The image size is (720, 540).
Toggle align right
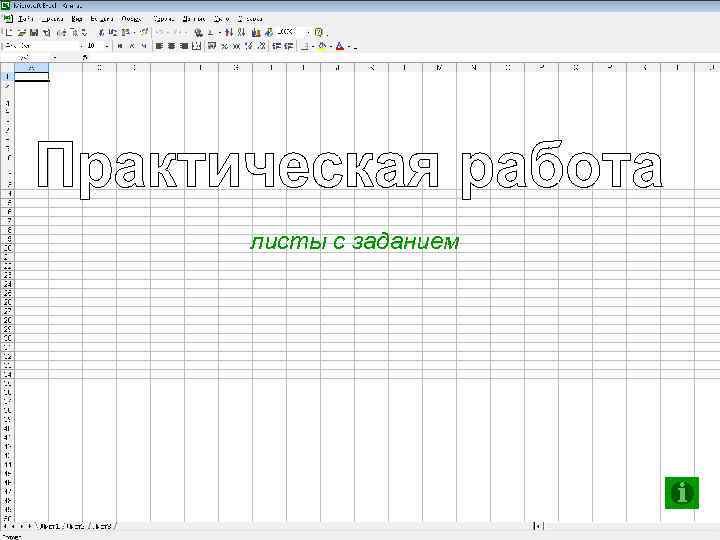point(184,46)
